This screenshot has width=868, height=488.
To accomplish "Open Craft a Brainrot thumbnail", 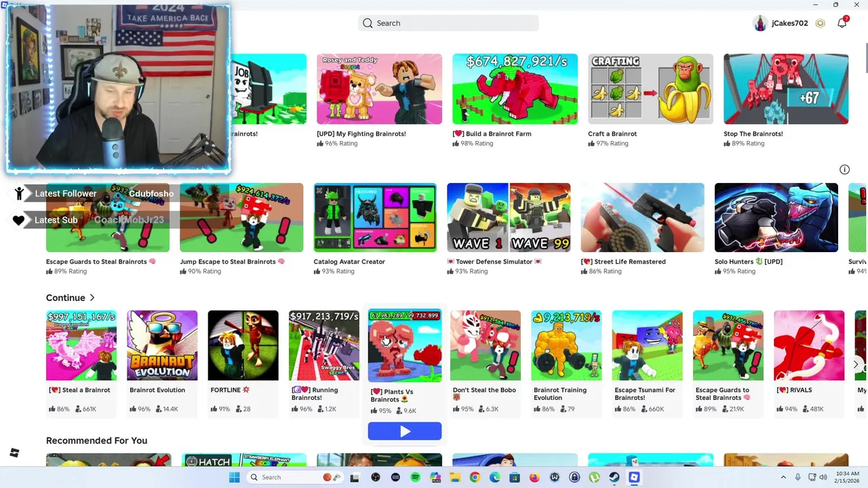I will point(650,89).
